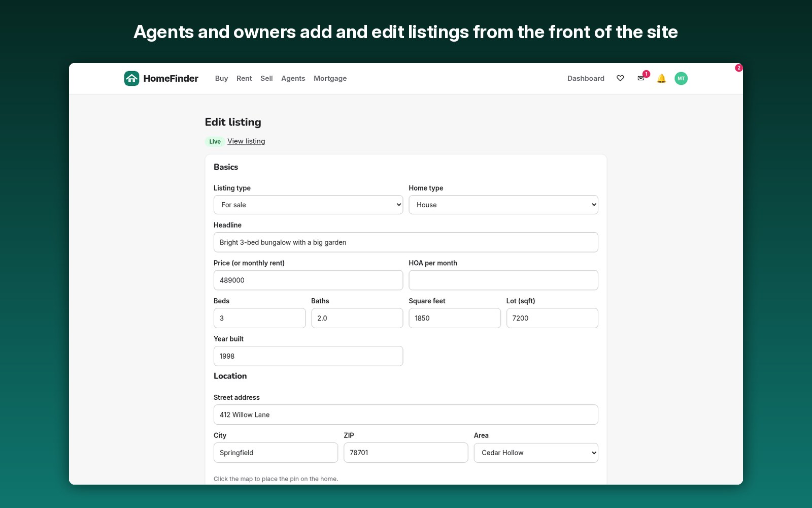812x508 pixels.
Task: Open the Listing type dropdown
Action: [x=308, y=205]
